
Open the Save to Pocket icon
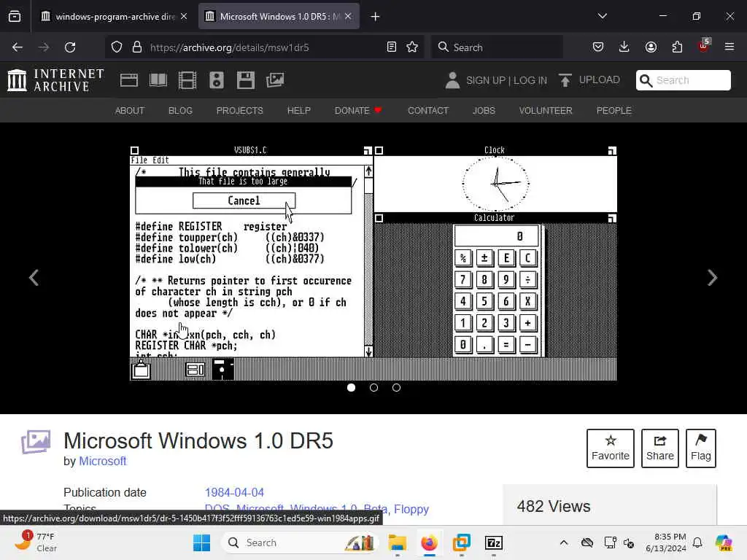pos(598,47)
